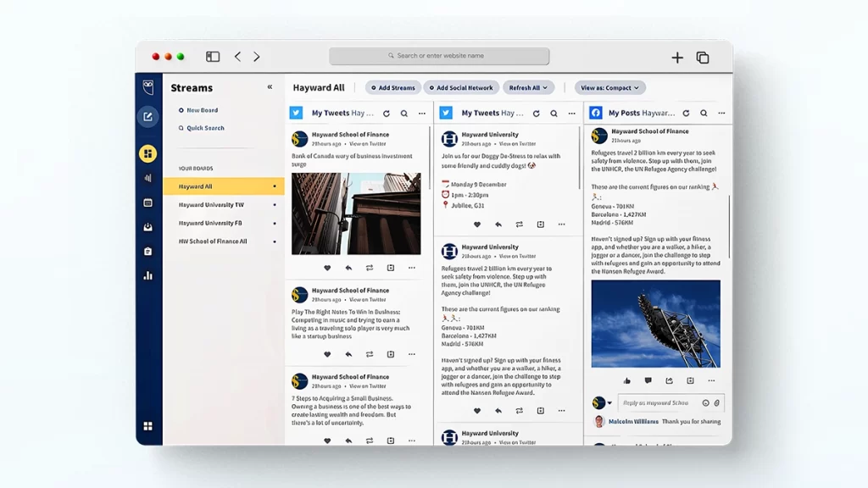Click the Quick Search link

[205, 128]
